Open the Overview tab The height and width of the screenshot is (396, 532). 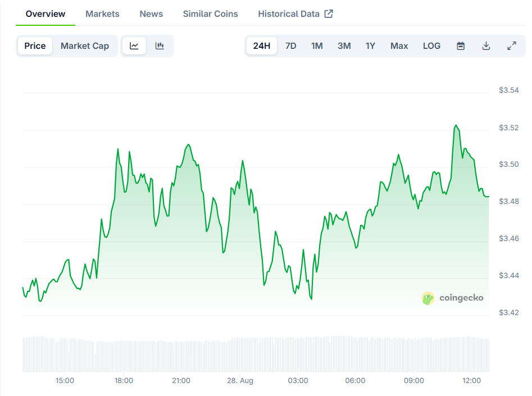[46, 14]
